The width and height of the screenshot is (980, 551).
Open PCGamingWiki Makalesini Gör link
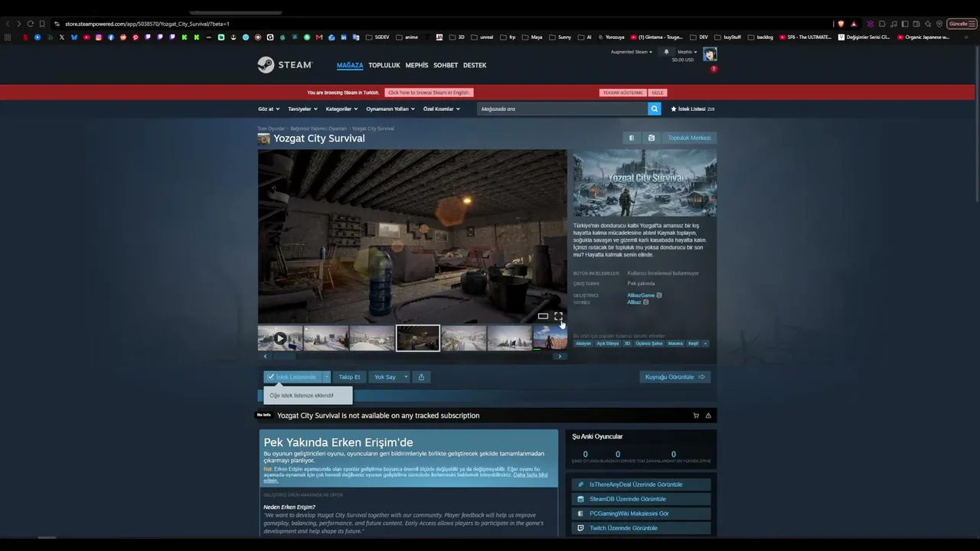(641, 514)
